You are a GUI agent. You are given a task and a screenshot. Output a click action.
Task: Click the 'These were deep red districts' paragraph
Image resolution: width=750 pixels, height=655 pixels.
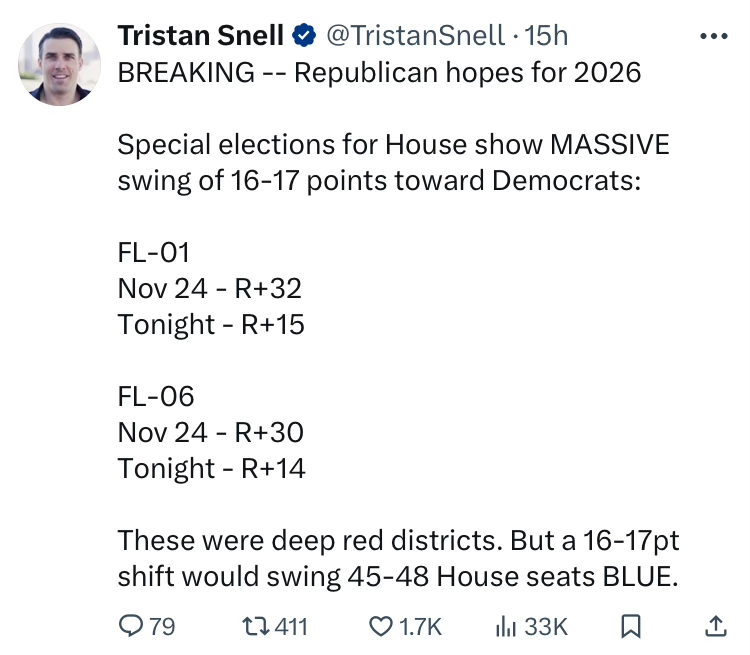click(398, 558)
